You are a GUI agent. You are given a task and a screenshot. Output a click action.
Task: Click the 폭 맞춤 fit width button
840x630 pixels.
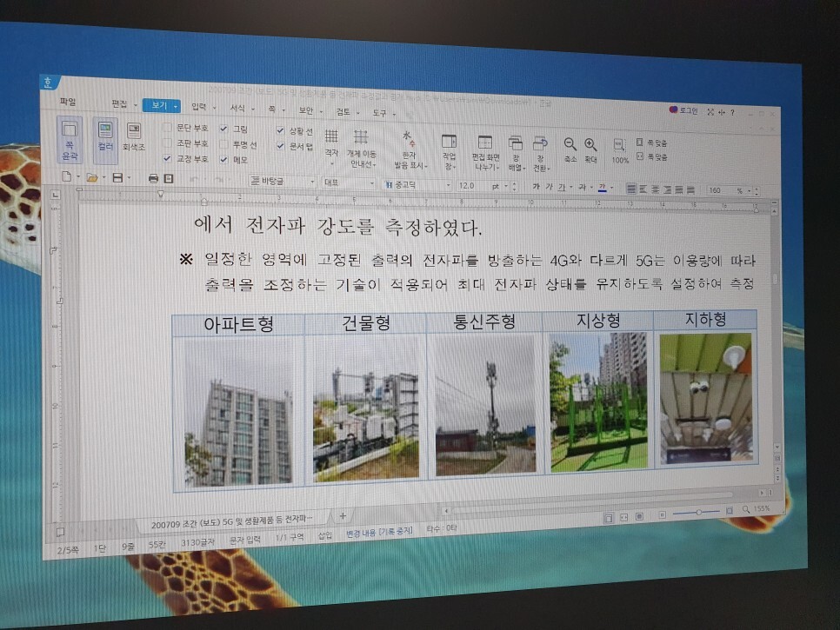click(x=651, y=156)
